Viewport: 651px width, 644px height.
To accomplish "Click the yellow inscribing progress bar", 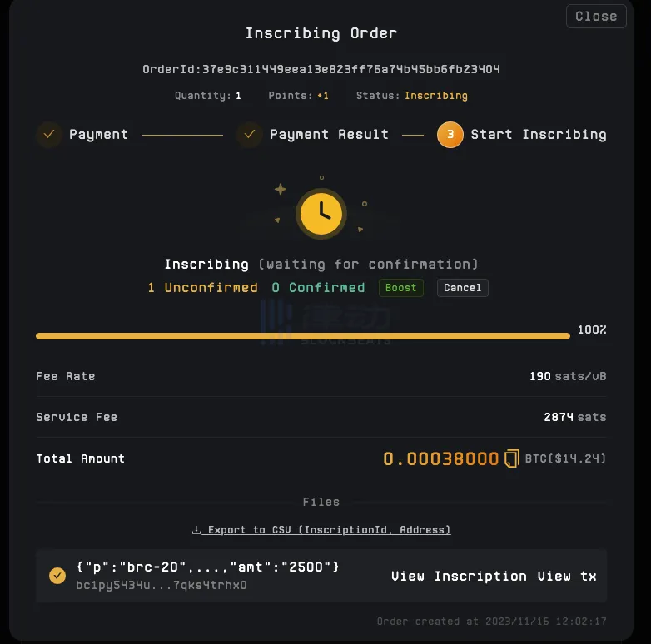I will tap(303, 336).
